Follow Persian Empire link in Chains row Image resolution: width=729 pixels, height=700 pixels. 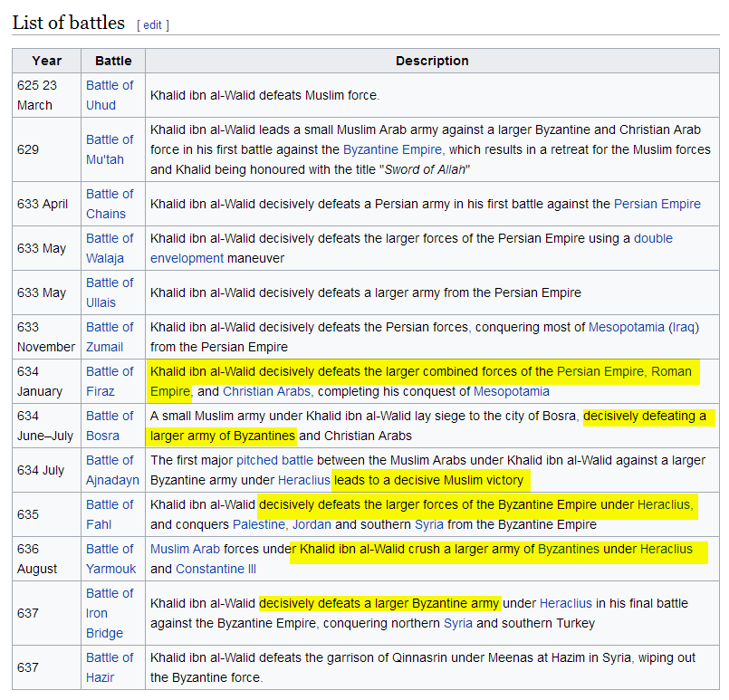point(657,204)
